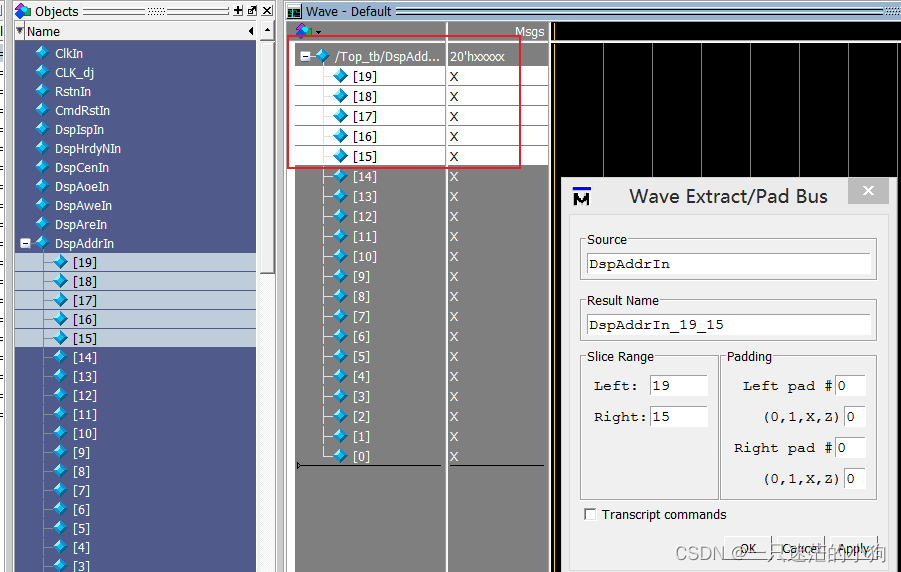Collapse the DspAddrIn bus in Objects
The image size is (901, 572).
click(x=25, y=243)
